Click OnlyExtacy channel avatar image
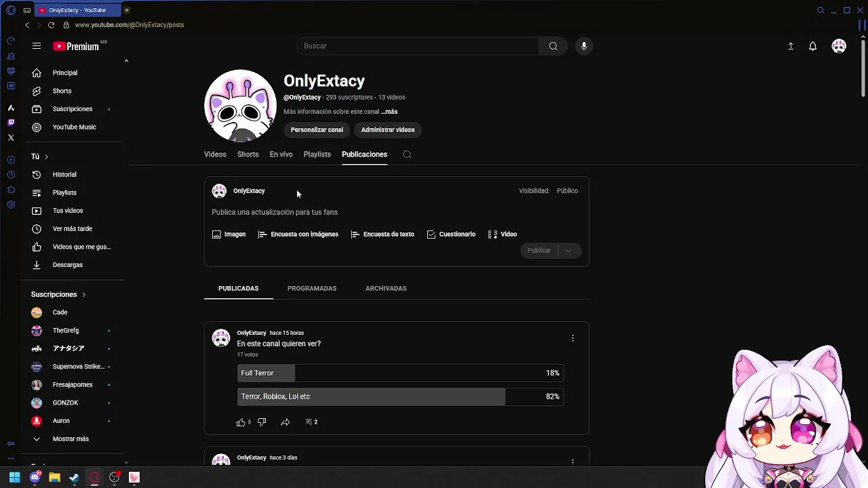The height and width of the screenshot is (488, 868). pyautogui.click(x=240, y=106)
